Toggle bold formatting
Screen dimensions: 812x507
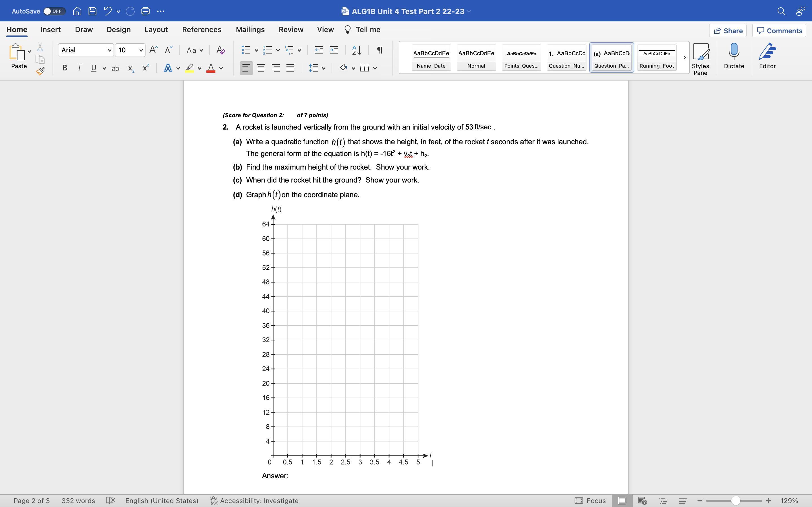click(x=65, y=68)
